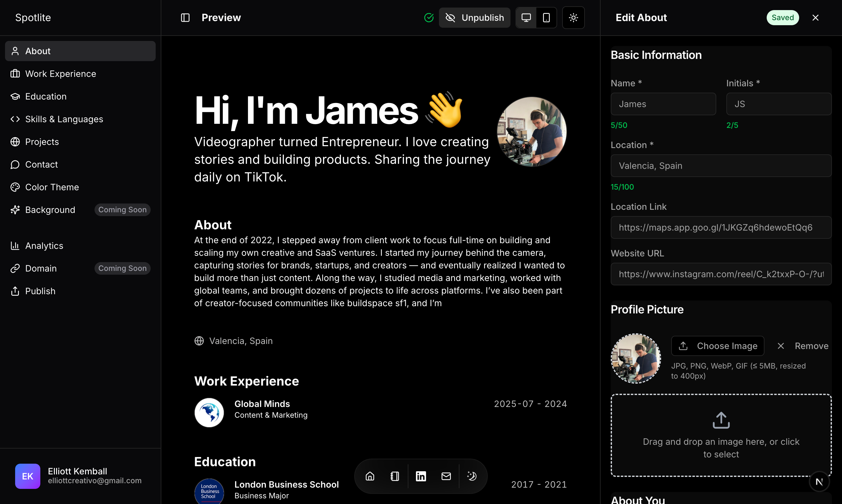Click the drag and drop upload area
Viewport: 842px width, 504px height.
tap(721, 435)
